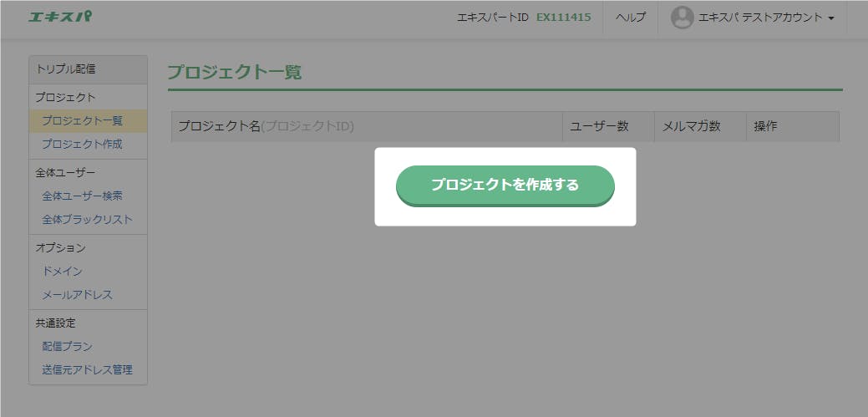The height and width of the screenshot is (417, 868).
Task: Open 配信プラン under 共通設定
Action: [x=68, y=347]
